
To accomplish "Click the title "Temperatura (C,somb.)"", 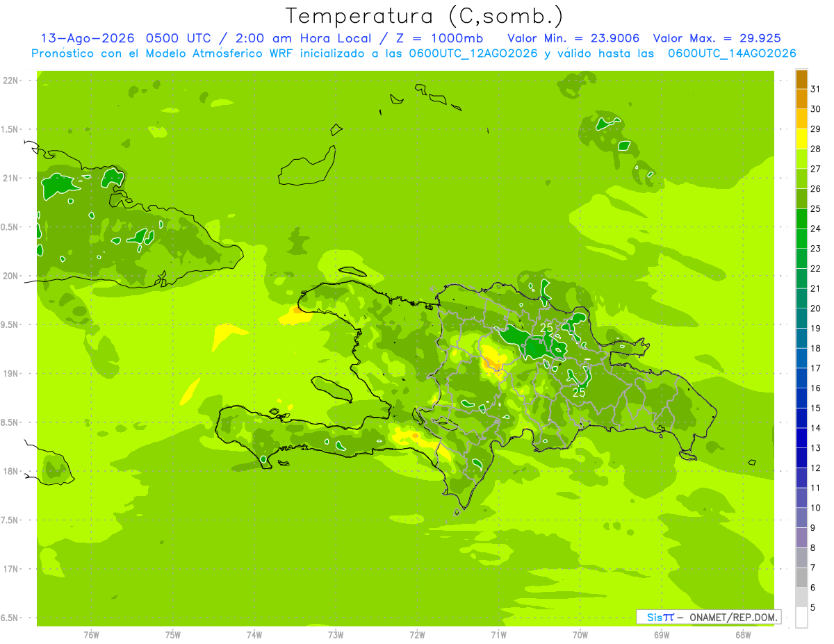I will click(x=425, y=16).
